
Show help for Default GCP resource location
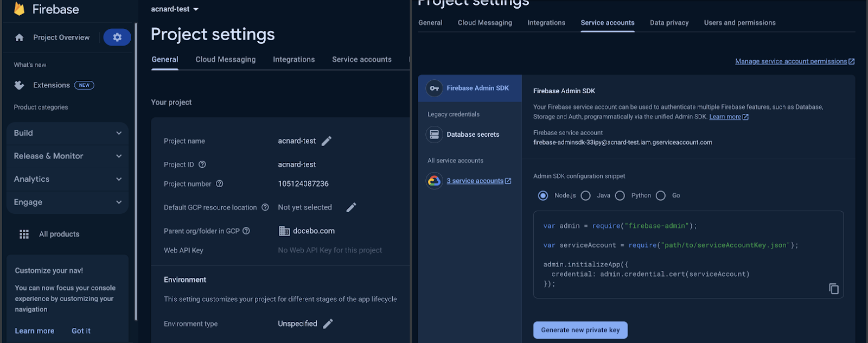tap(265, 207)
